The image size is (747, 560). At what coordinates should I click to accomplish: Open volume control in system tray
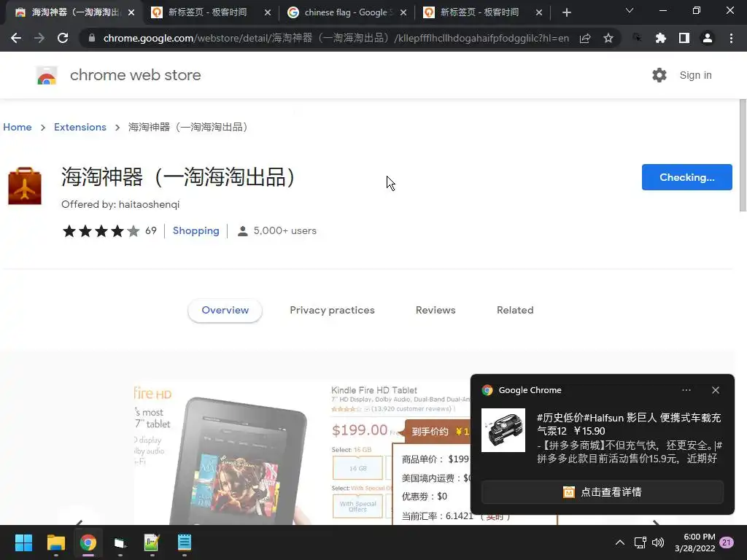[x=658, y=542]
